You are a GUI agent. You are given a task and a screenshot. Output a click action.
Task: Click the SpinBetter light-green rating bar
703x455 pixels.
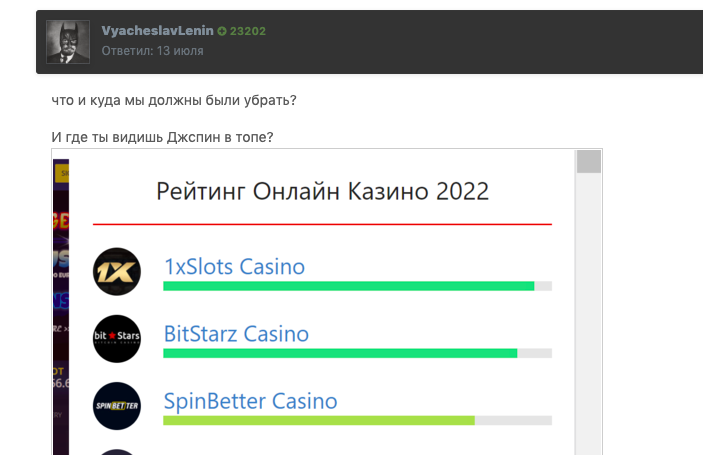[x=318, y=420]
